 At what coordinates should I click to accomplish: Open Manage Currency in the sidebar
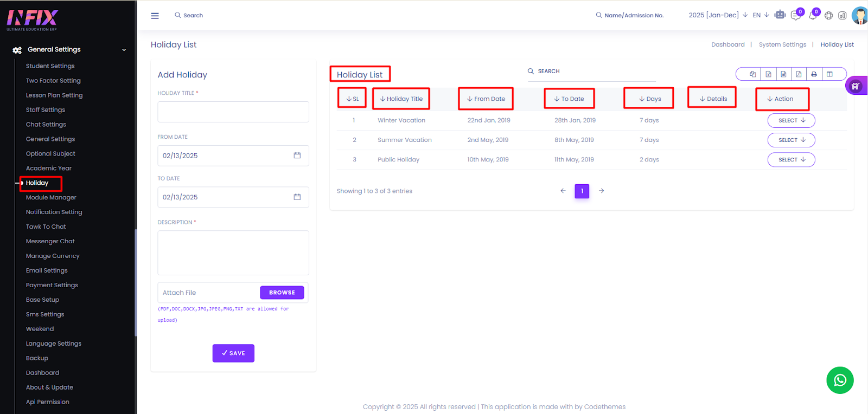tap(53, 256)
